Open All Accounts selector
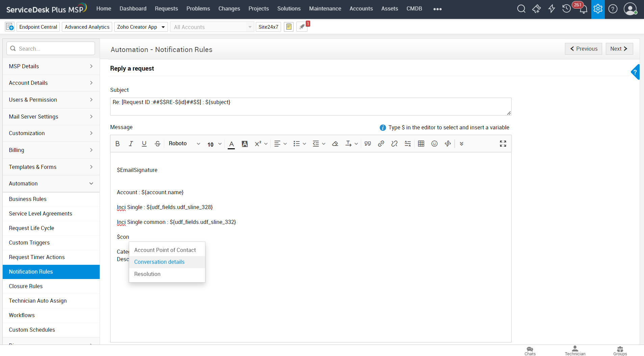This screenshot has width=644, height=356. [212, 27]
